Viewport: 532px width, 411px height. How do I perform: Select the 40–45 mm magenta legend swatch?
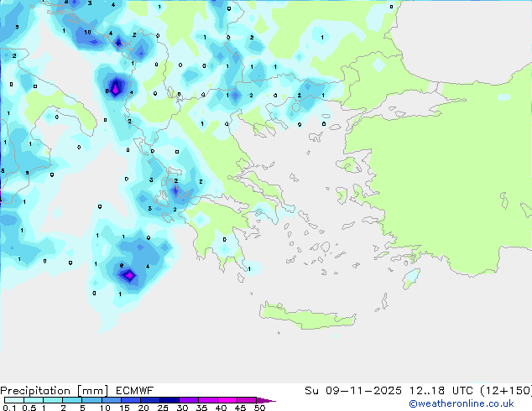[227, 400]
